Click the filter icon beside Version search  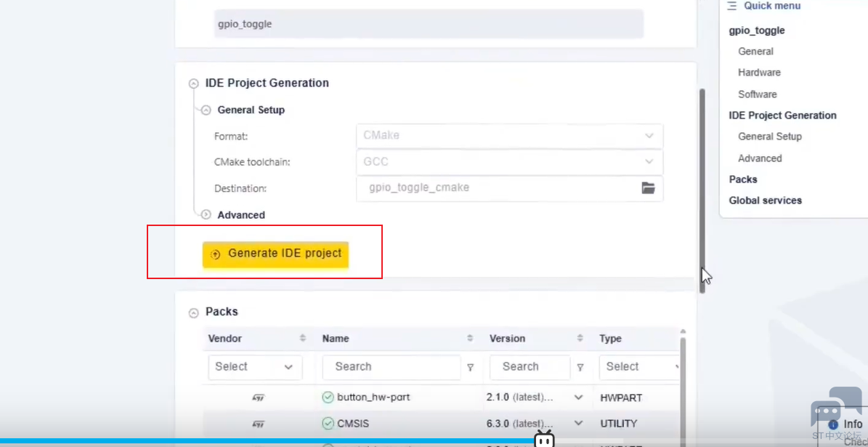pyautogui.click(x=580, y=366)
